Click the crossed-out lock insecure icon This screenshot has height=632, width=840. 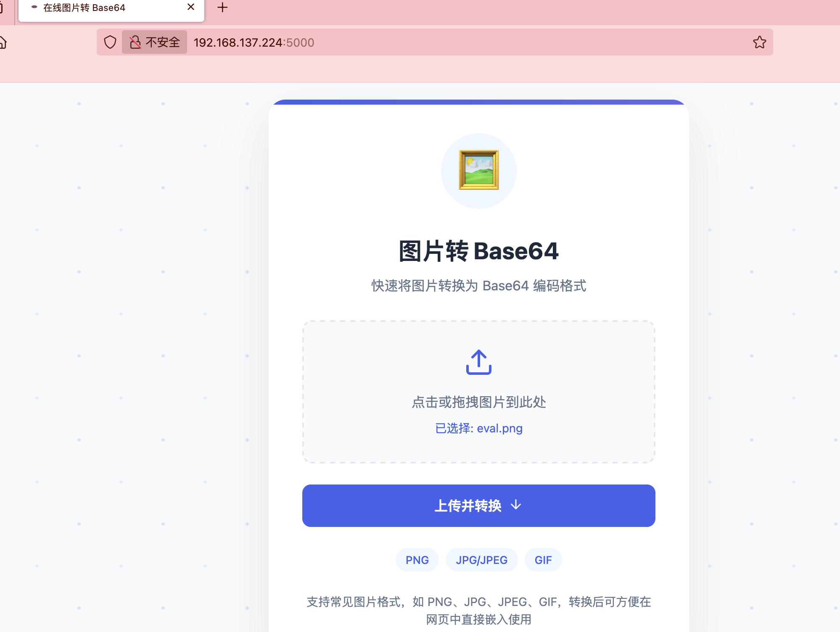[135, 42]
